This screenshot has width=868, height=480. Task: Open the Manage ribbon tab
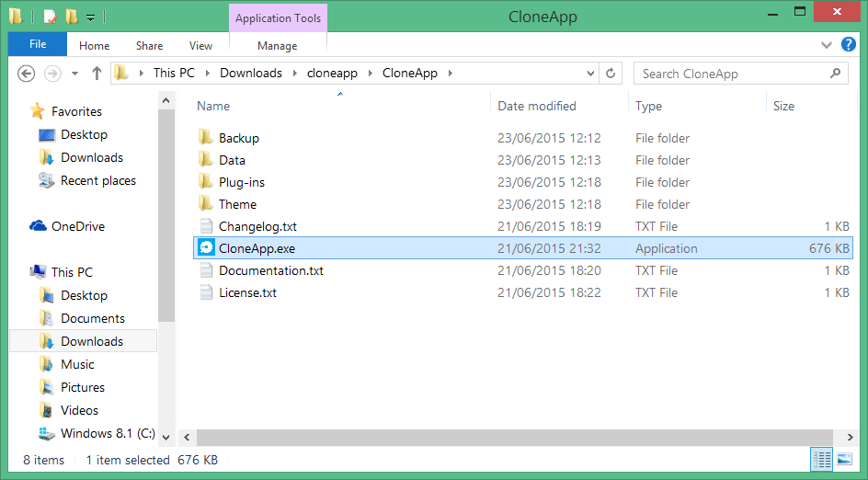click(x=278, y=45)
